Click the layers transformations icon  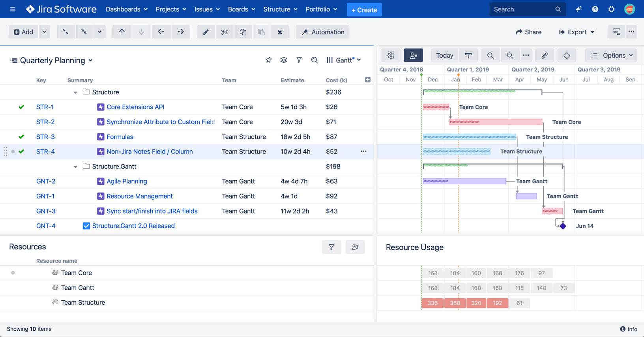(284, 60)
